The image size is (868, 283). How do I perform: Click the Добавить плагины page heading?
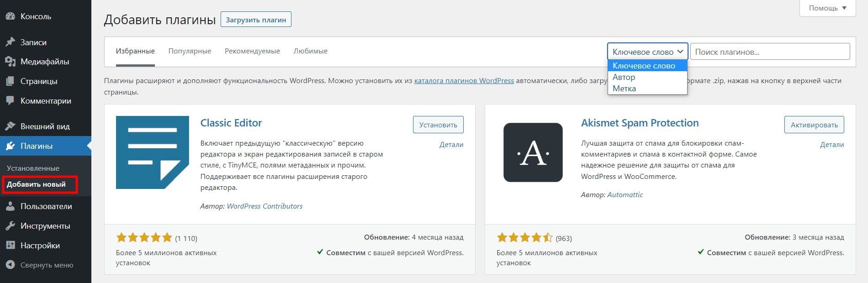click(160, 20)
